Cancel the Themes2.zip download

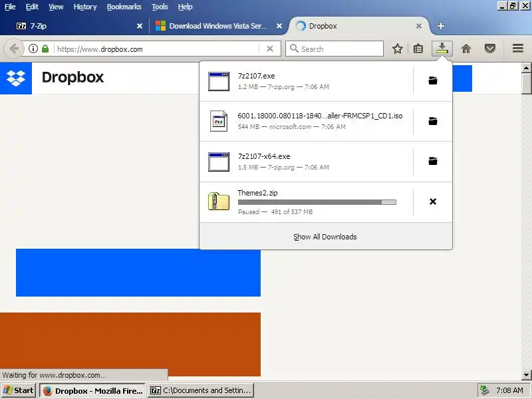(x=433, y=201)
